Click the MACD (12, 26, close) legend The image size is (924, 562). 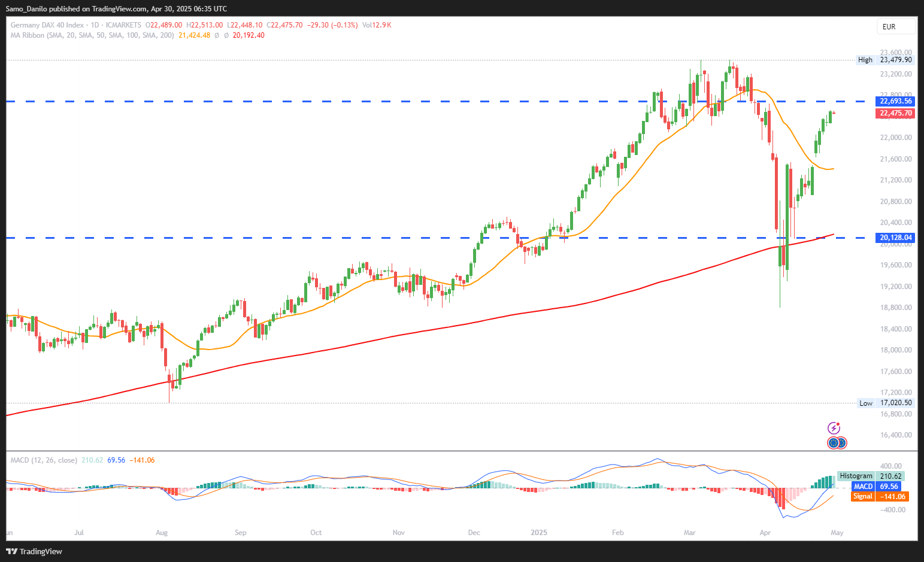point(44,460)
